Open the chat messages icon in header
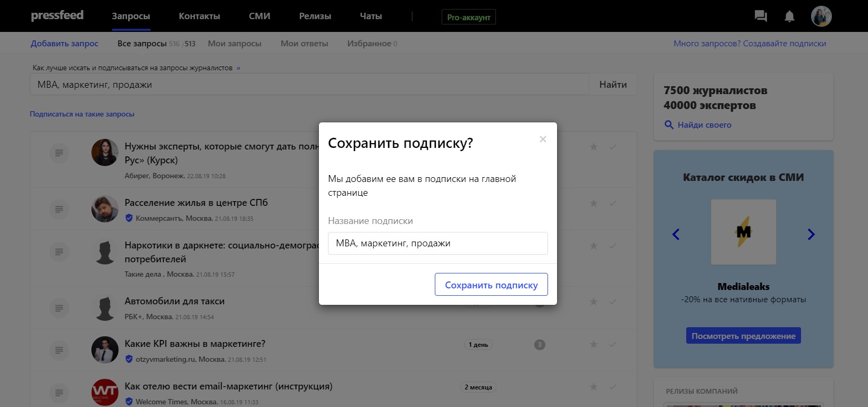Screen dimensions: 868x407 pyautogui.click(x=761, y=16)
